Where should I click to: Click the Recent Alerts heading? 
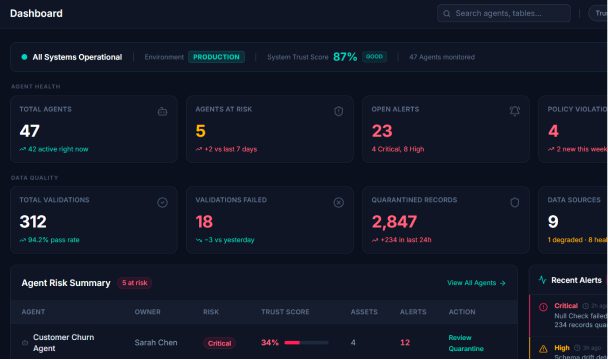(x=576, y=280)
